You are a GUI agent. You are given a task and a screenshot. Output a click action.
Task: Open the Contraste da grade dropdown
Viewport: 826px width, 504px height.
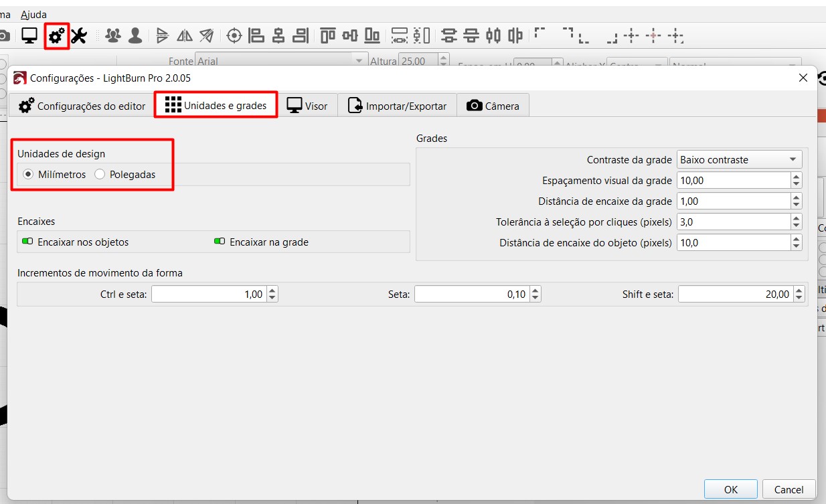pos(739,159)
